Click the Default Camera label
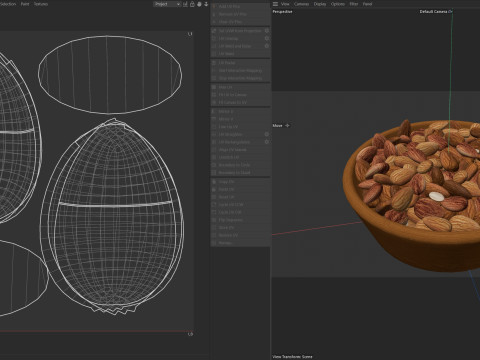 point(433,12)
